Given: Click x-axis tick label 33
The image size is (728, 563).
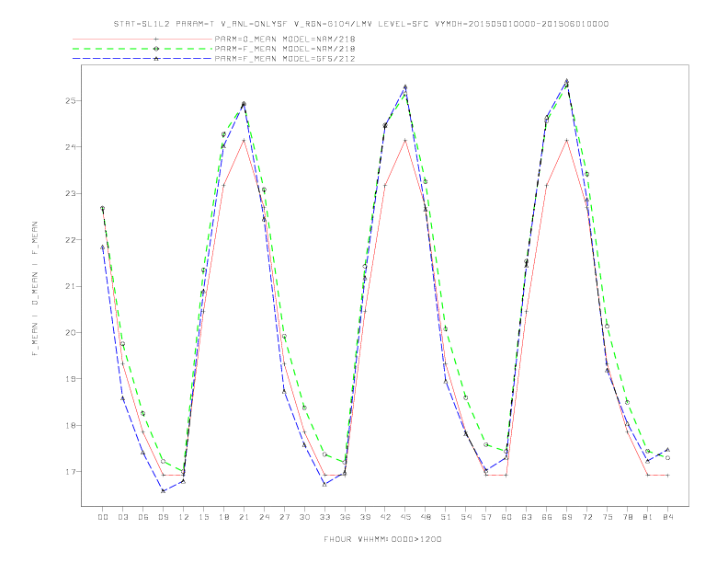Looking at the screenshot, I should [x=324, y=517].
